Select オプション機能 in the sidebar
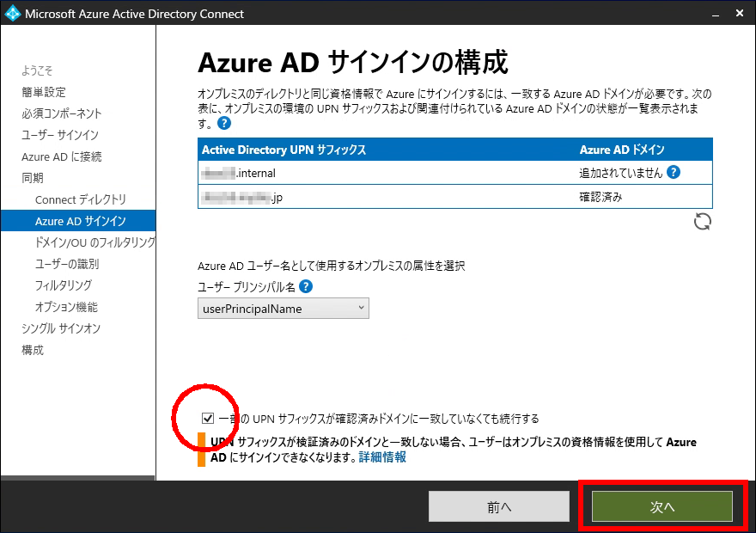Screen dimensions: 756x533 [x=66, y=307]
